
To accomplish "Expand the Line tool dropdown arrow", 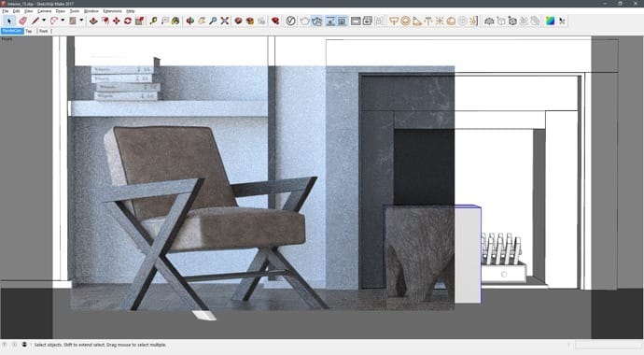I will 44,21.
